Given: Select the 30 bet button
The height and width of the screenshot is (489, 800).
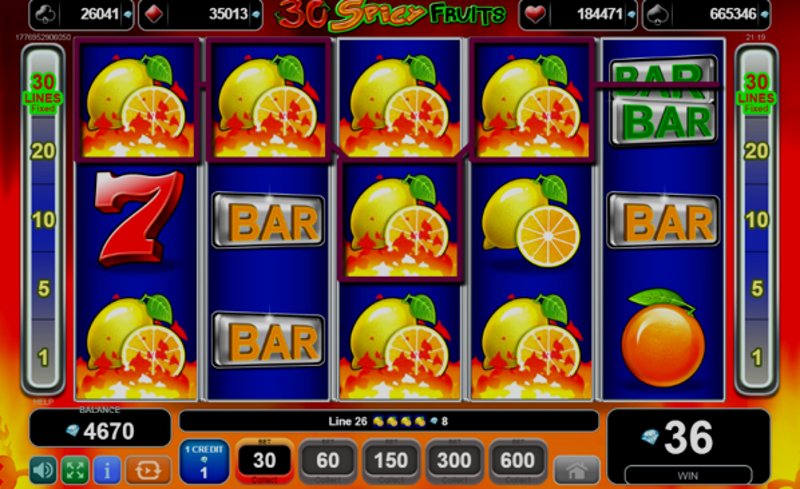Looking at the screenshot, I should (x=264, y=461).
